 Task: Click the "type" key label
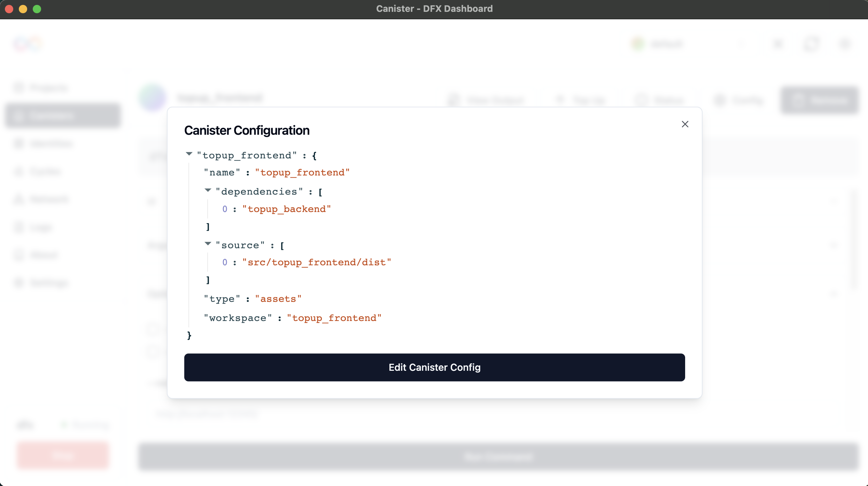tap(222, 299)
